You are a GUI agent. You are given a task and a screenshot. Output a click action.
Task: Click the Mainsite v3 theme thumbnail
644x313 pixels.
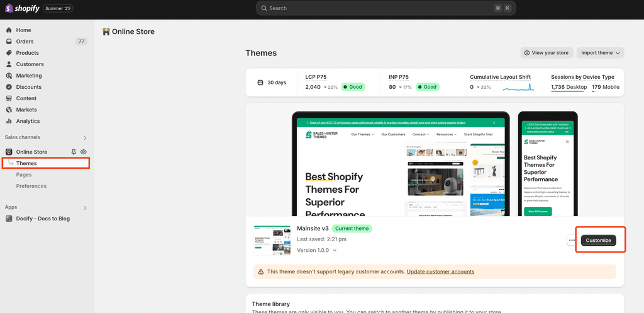[x=272, y=240]
